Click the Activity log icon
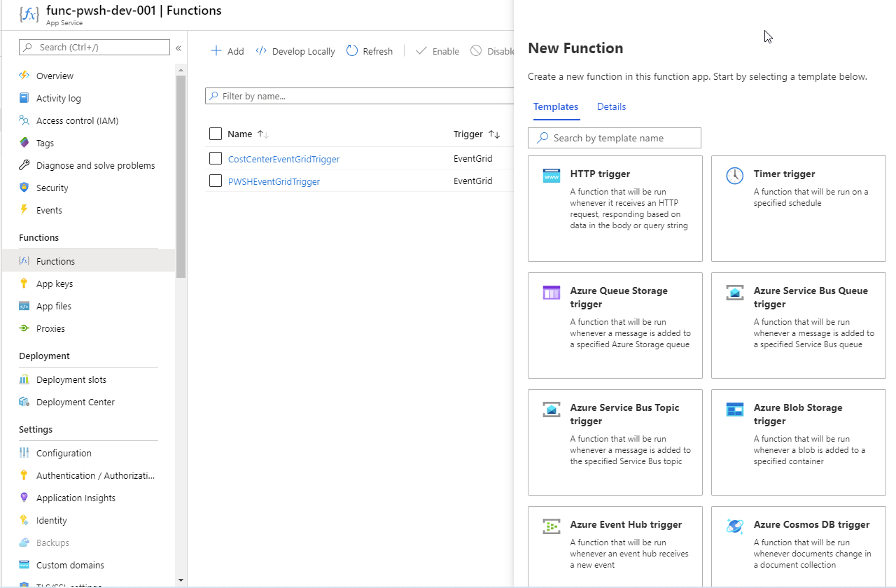This screenshot has width=896, height=588. click(x=24, y=98)
